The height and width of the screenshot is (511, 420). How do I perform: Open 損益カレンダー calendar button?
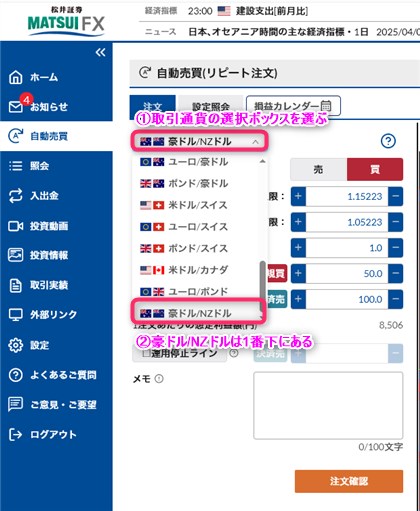click(x=293, y=106)
